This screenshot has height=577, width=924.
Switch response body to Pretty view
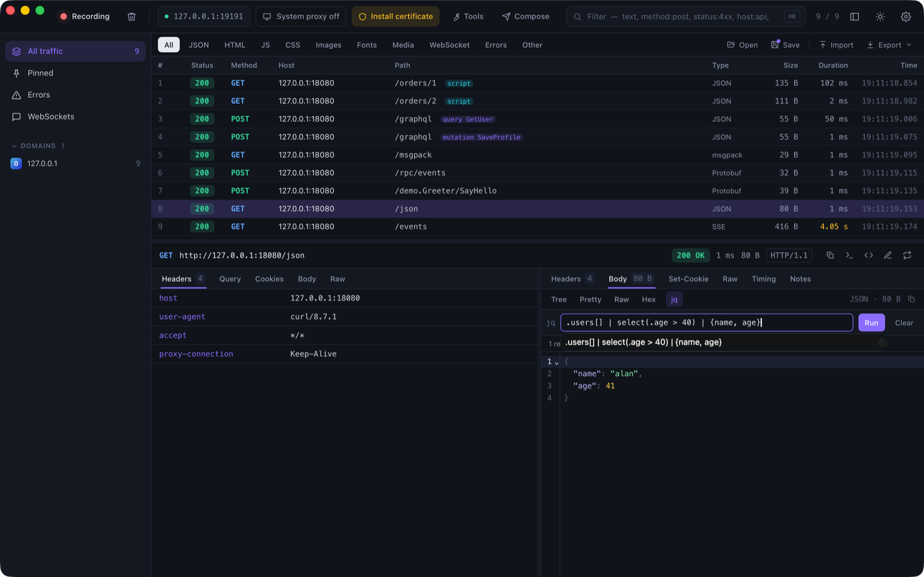(590, 299)
